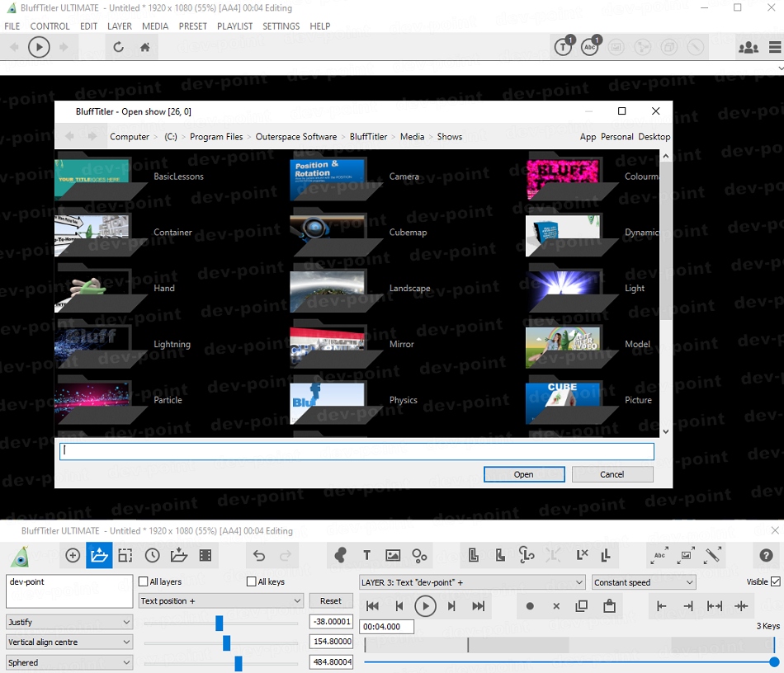Open the LAYER menu
This screenshot has height=673, width=784.
(x=120, y=26)
